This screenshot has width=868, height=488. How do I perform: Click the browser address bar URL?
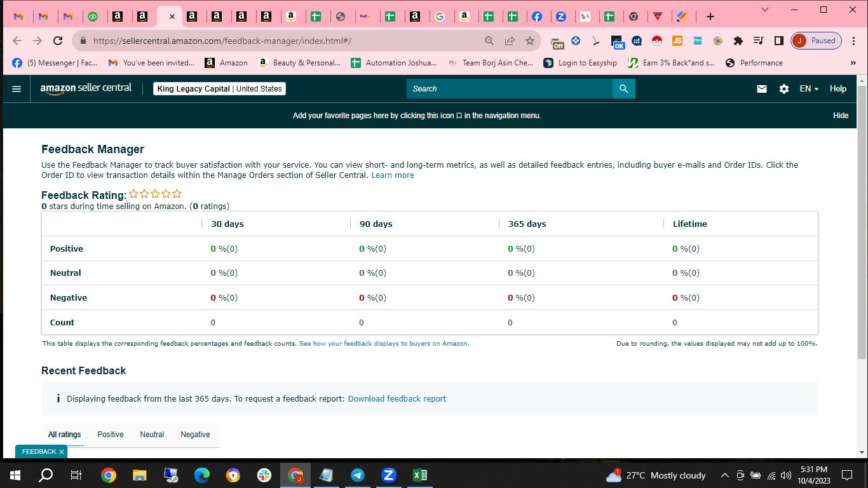pos(222,41)
